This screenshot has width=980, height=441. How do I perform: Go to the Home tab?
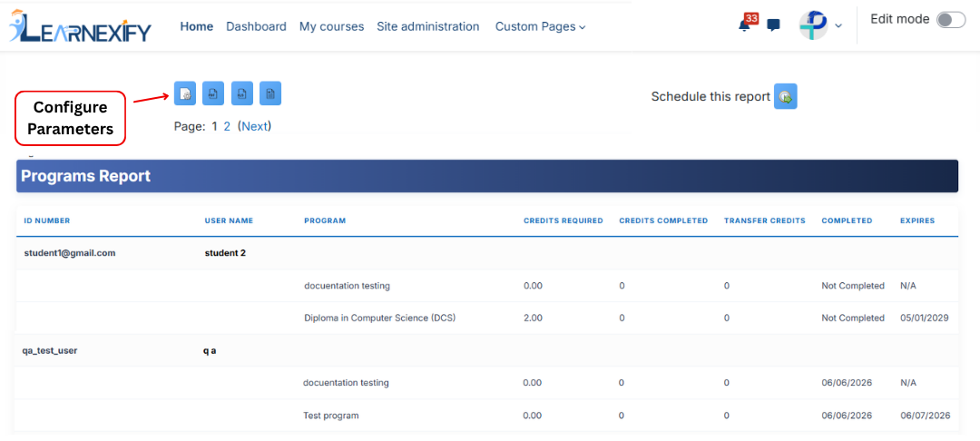196,26
